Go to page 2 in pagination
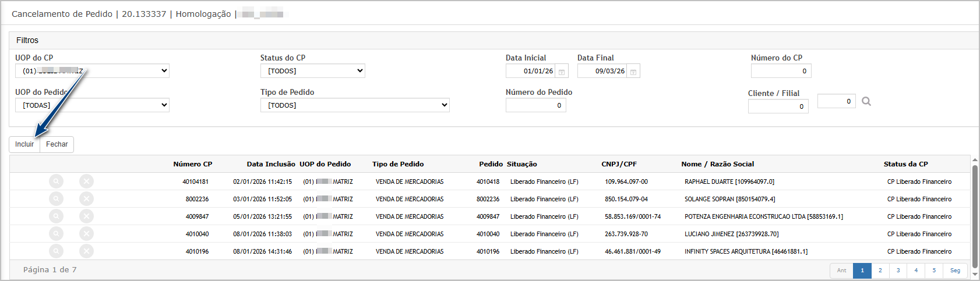Screen dimensions: 980x281 (880, 271)
